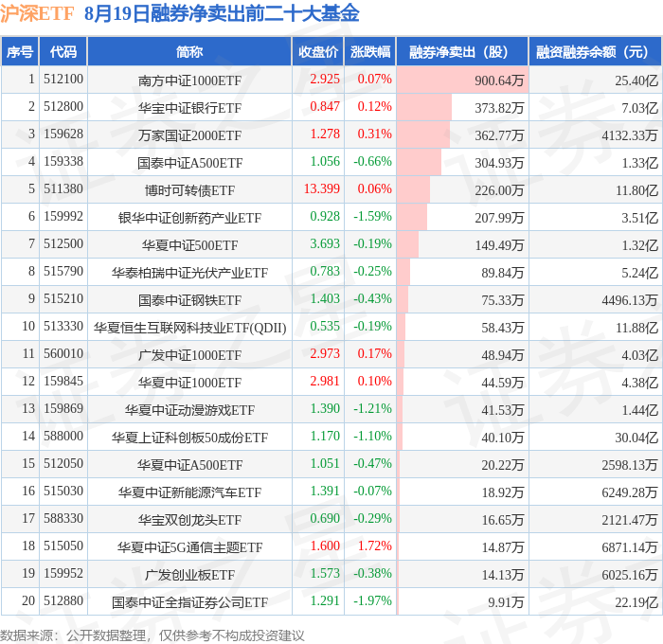This screenshot has height=644, width=663.
Task: Click closing price 2.973
Action: pyautogui.click(x=325, y=353)
